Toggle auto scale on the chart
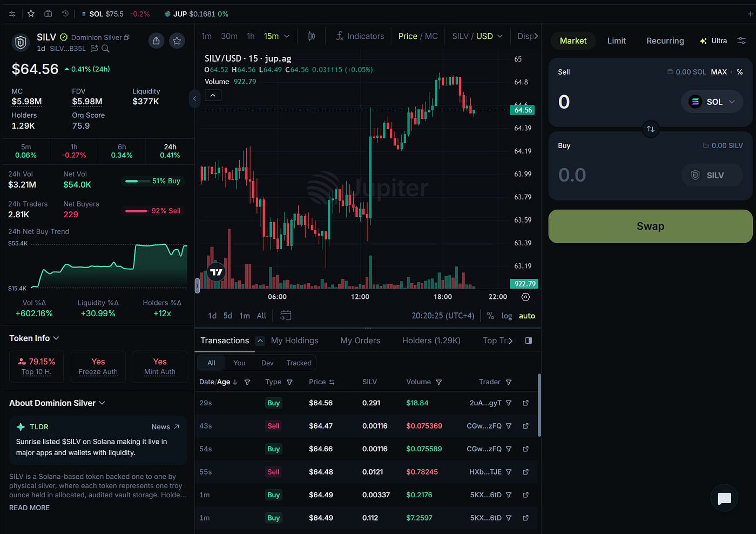This screenshot has width=756, height=534. tap(527, 316)
